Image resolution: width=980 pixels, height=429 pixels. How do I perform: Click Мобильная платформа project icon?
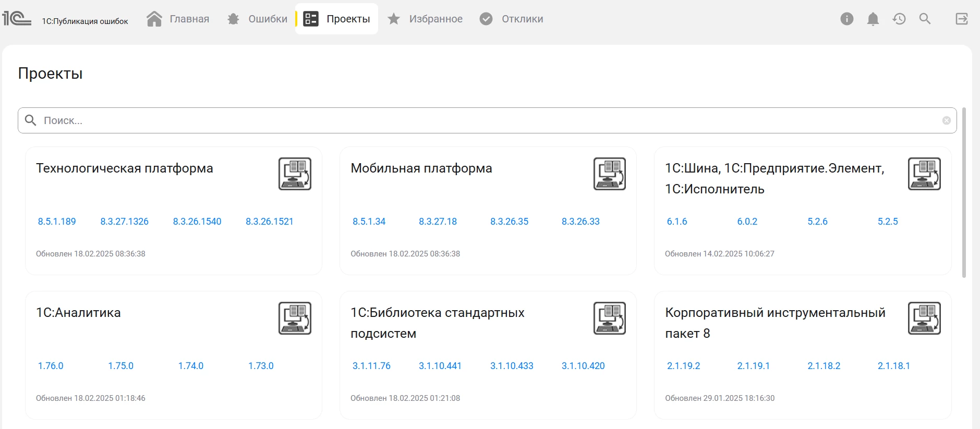pos(609,174)
